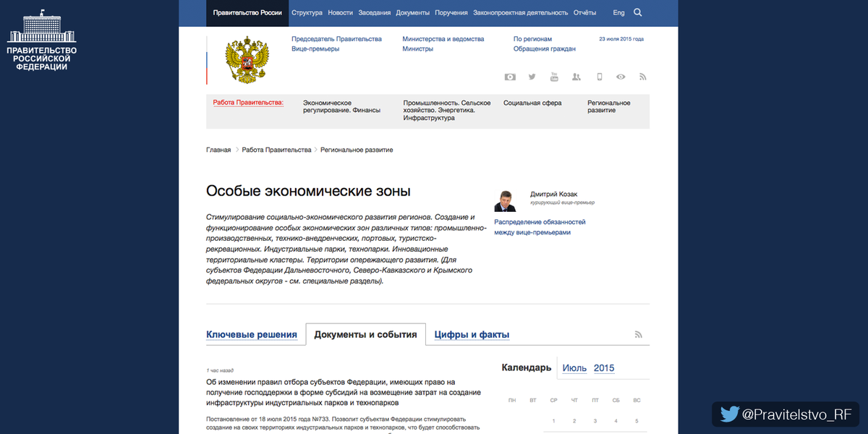Click the RSS icon beside the tabs
The width and height of the screenshot is (868, 434).
[639, 334]
